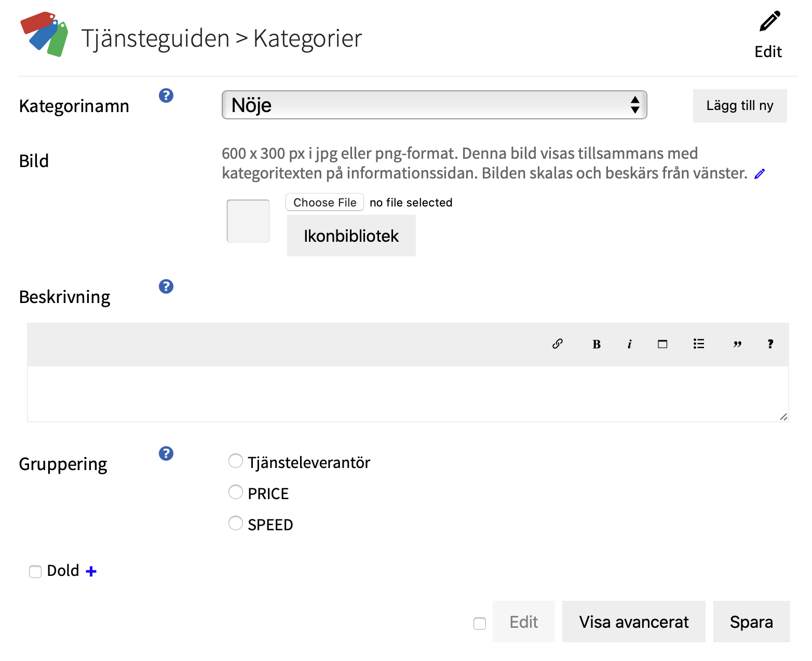Select the Tjänsteleverantör radio option

pyautogui.click(x=236, y=461)
